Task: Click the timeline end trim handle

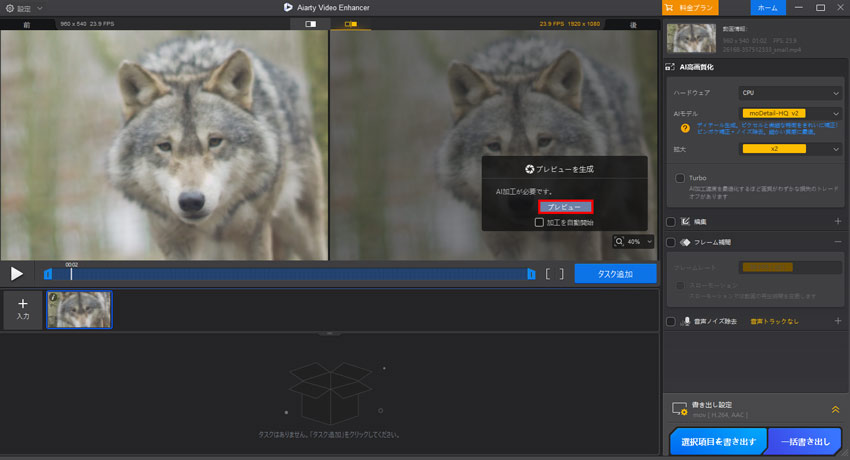Action: 531,274
